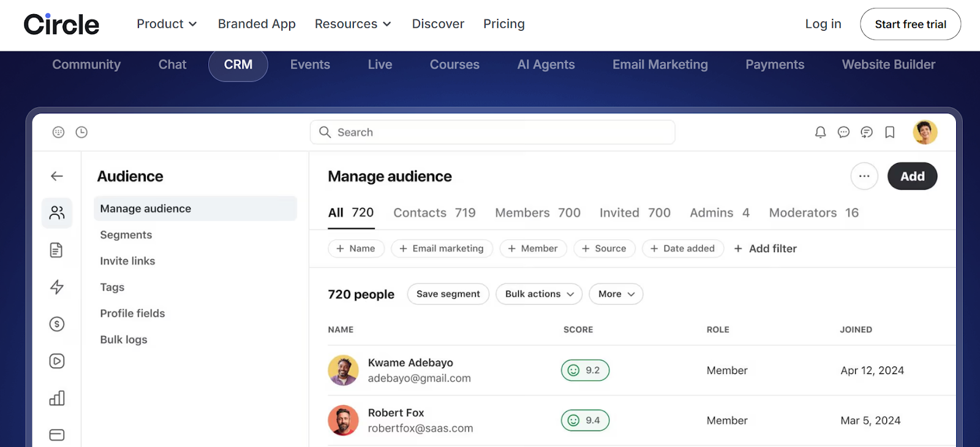980x447 pixels.
Task: Click Robert Fox's score 9.4 badge
Action: pos(585,420)
